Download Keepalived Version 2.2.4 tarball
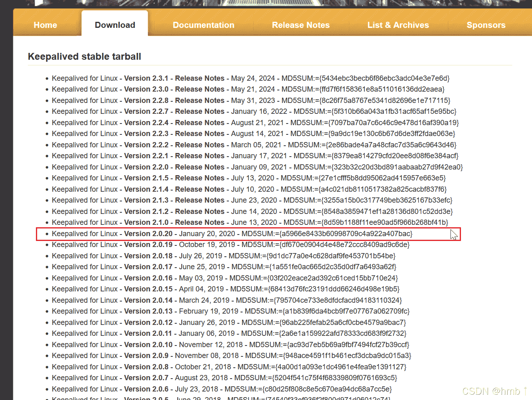 (146, 123)
